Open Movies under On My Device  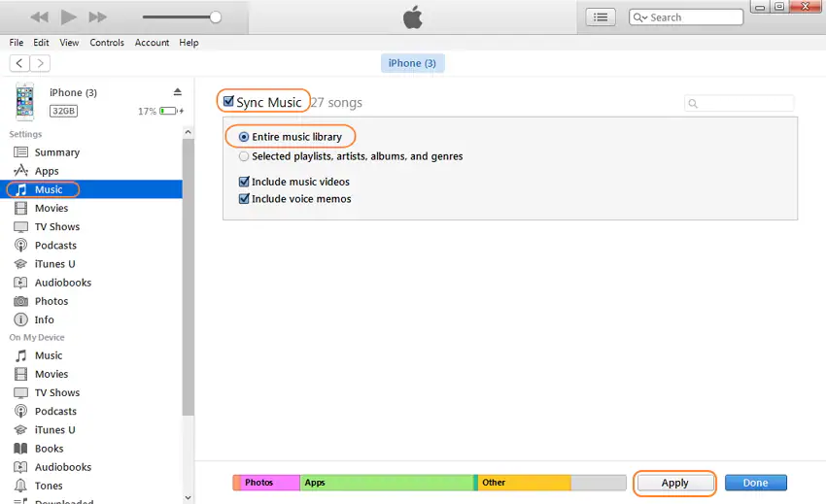click(91, 374)
